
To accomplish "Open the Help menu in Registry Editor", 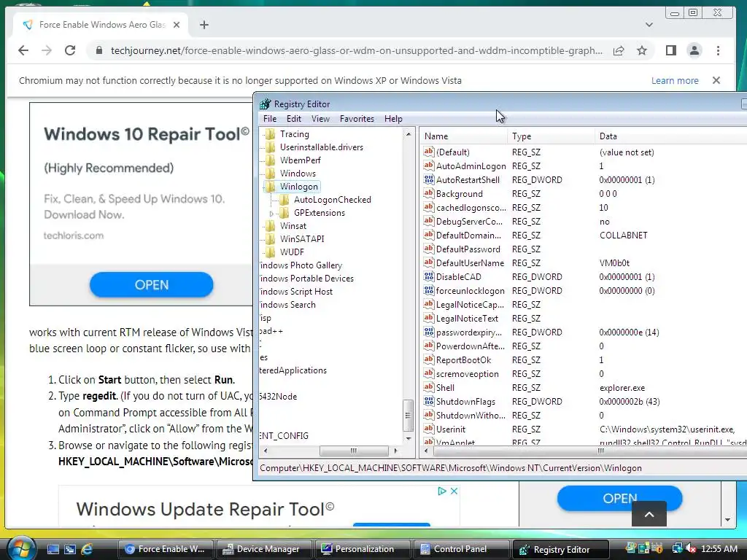I will point(393,119).
